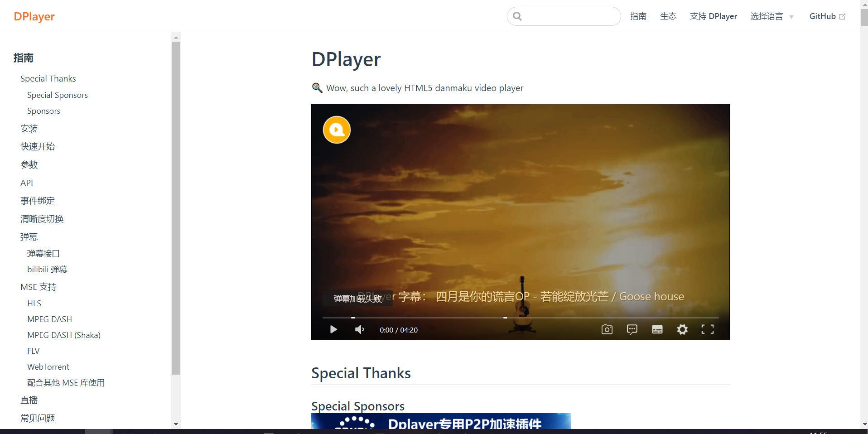
Task: Click the play button on the video player
Action: point(333,329)
